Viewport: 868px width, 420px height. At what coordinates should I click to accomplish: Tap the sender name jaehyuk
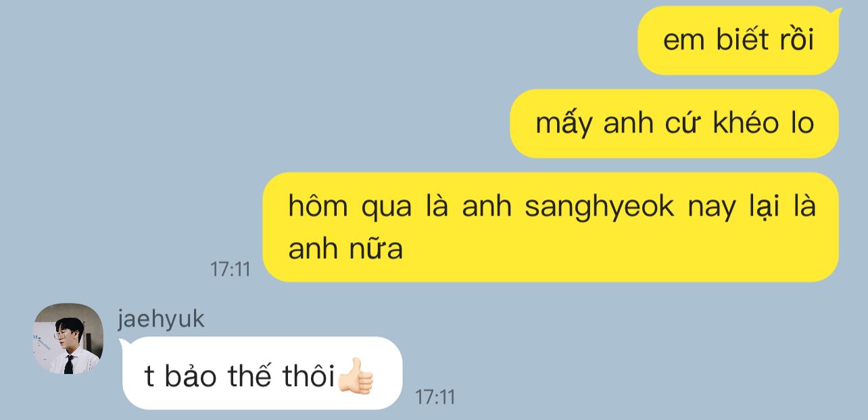click(161, 319)
